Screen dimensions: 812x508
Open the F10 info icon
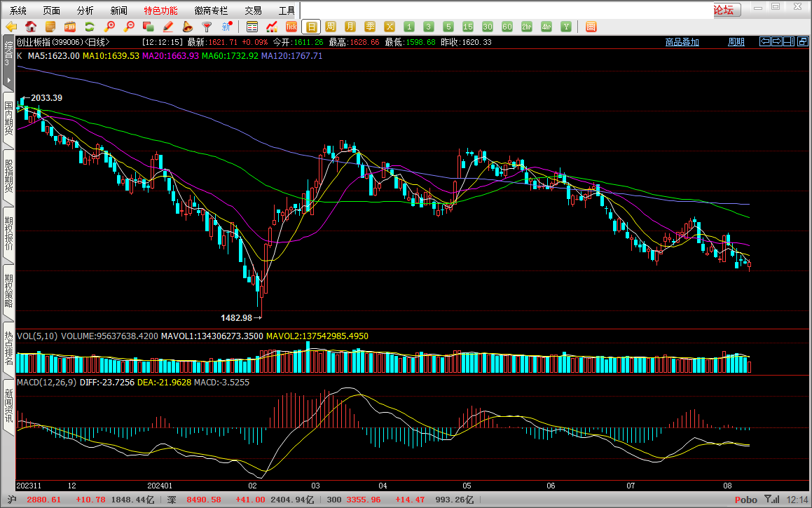pyautogui.click(x=70, y=27)
